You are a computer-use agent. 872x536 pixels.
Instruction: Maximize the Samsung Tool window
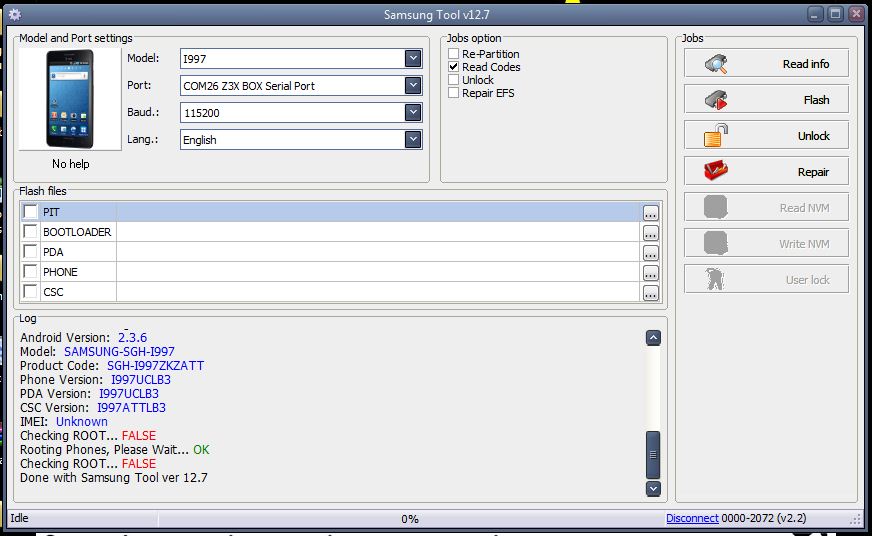coord(835,14)
